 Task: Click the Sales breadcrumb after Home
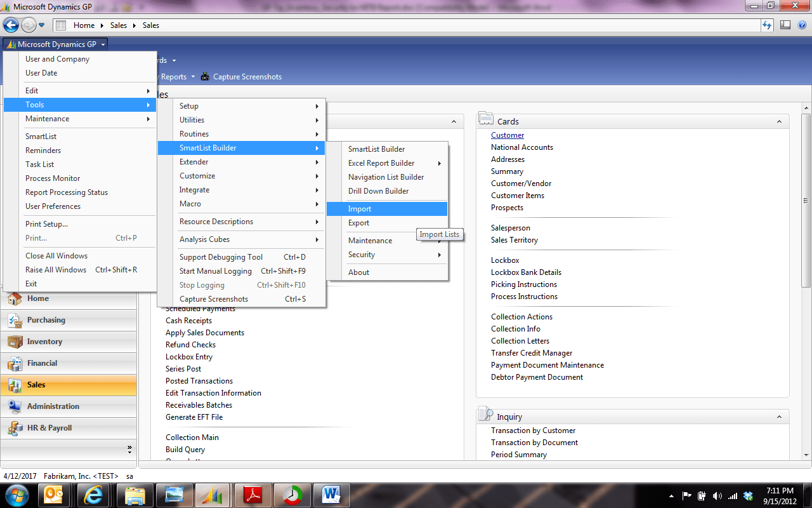tap(119, 25)
